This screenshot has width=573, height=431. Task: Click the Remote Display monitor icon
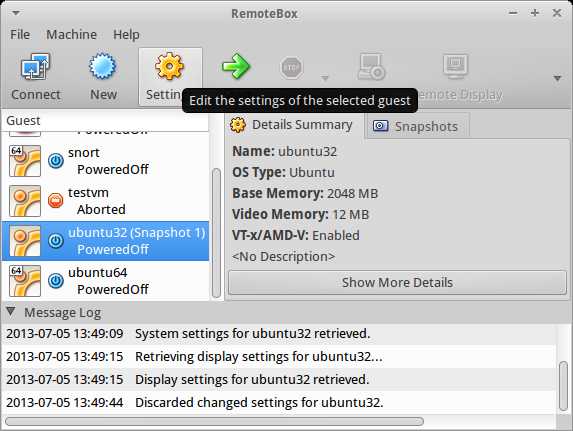[455, 66]
